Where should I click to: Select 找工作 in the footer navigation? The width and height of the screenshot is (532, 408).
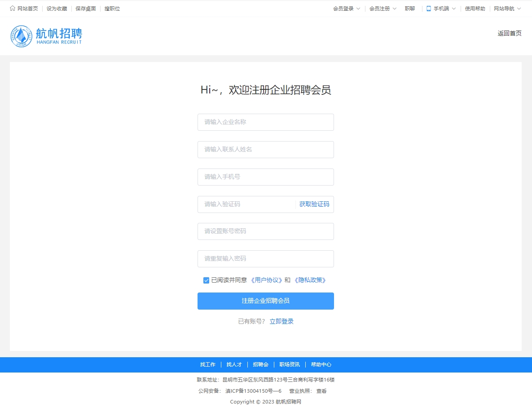coord(208,365)
